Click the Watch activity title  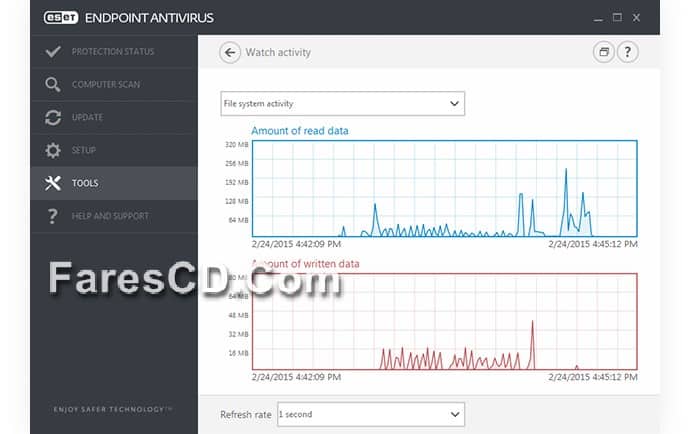(278, 52)
